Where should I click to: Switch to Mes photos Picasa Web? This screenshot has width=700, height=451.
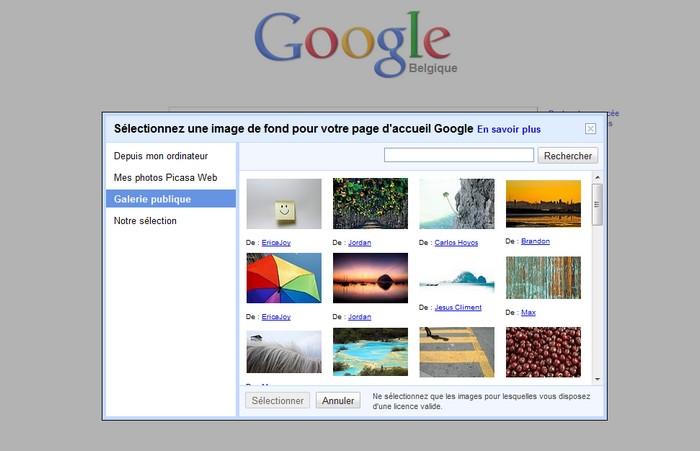pos(165,177)
